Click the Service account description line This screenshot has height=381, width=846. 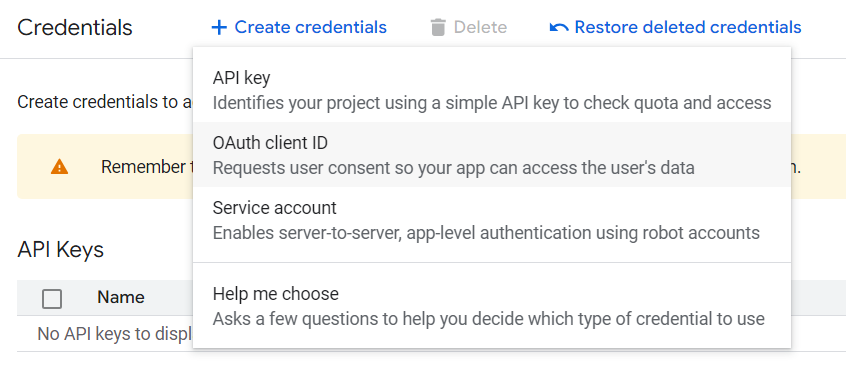[486, 233]
